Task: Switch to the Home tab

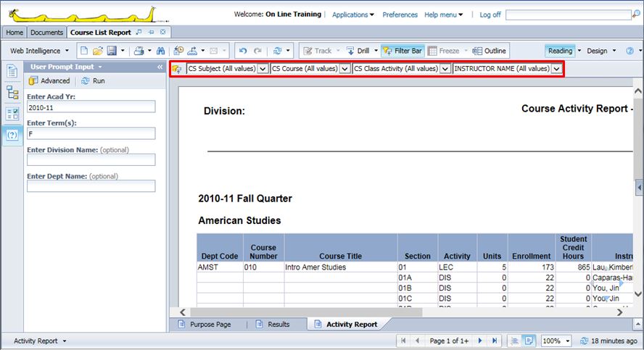Action: (x=15, y=32)
